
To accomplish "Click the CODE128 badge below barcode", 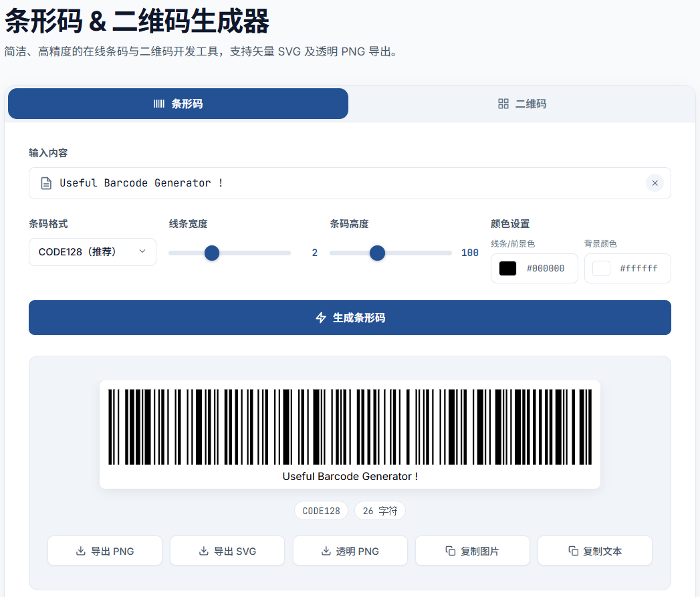I will tap(322, 511).
